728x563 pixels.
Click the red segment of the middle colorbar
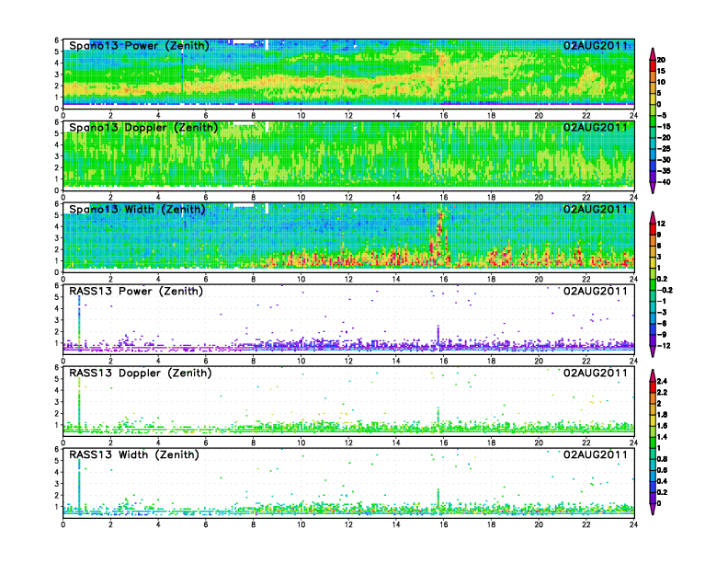(x=653, y=229)
